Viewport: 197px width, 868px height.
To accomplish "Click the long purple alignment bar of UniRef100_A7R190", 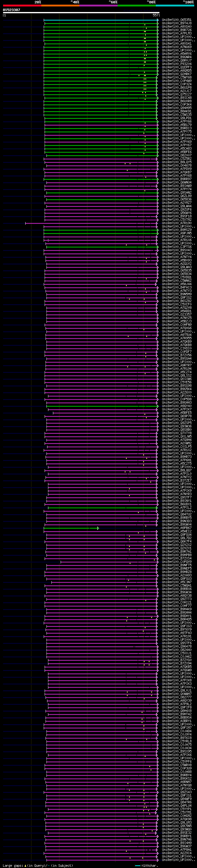I will pyautogui.click(x=92, y=223).
